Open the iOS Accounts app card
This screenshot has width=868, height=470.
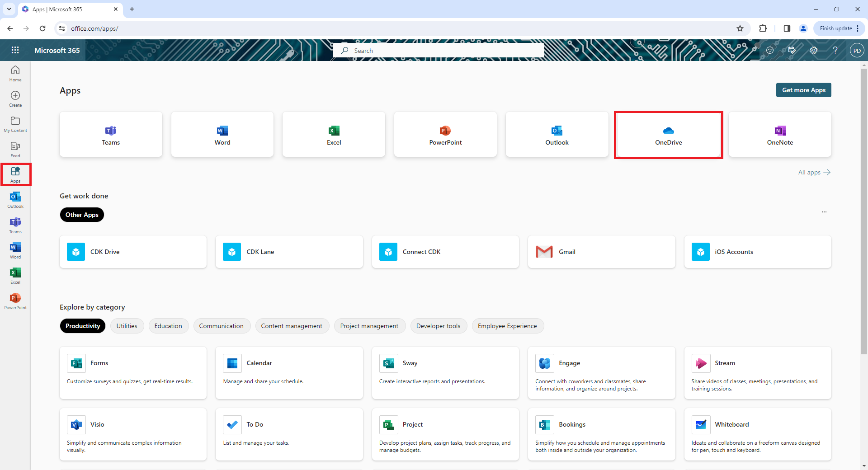point(758,252)
